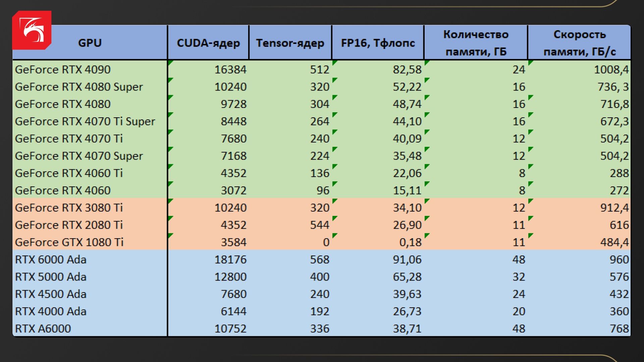Select the GeForce RTX 4070 Ti Super cell
Image resolution: width=644 pixels, height=362 pixels.
click(x=85, y=121)
